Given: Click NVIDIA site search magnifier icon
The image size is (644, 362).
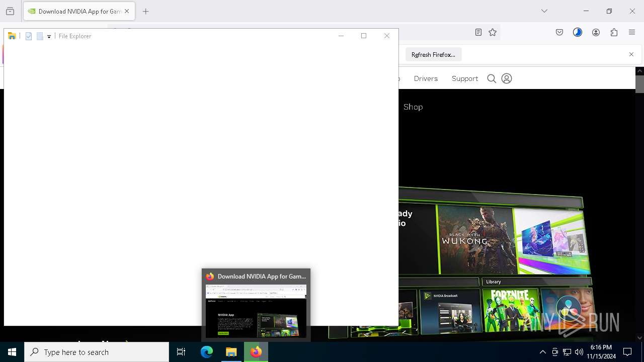Looking at the screenshot, I should pos(492,78).
